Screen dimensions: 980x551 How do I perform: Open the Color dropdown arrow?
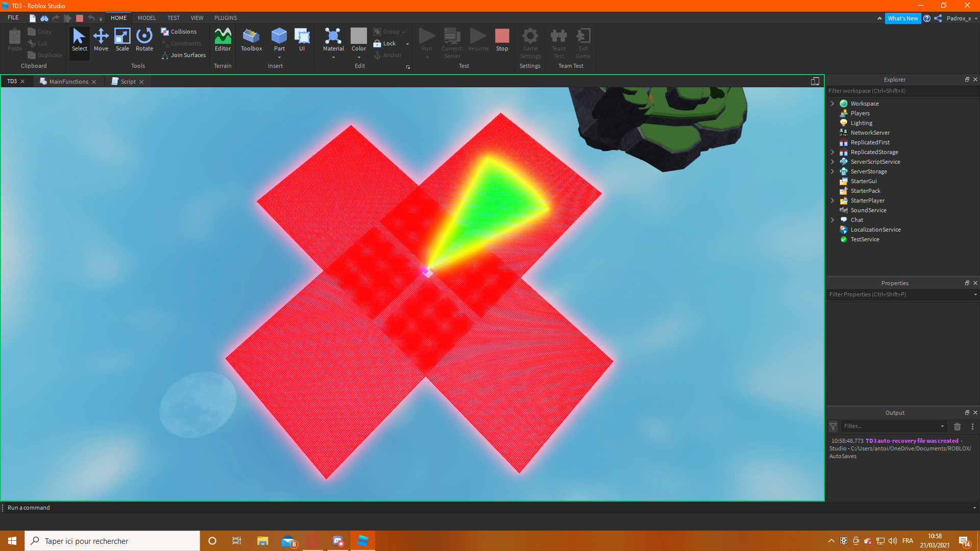pyautogui.click(x=359, y=57)
